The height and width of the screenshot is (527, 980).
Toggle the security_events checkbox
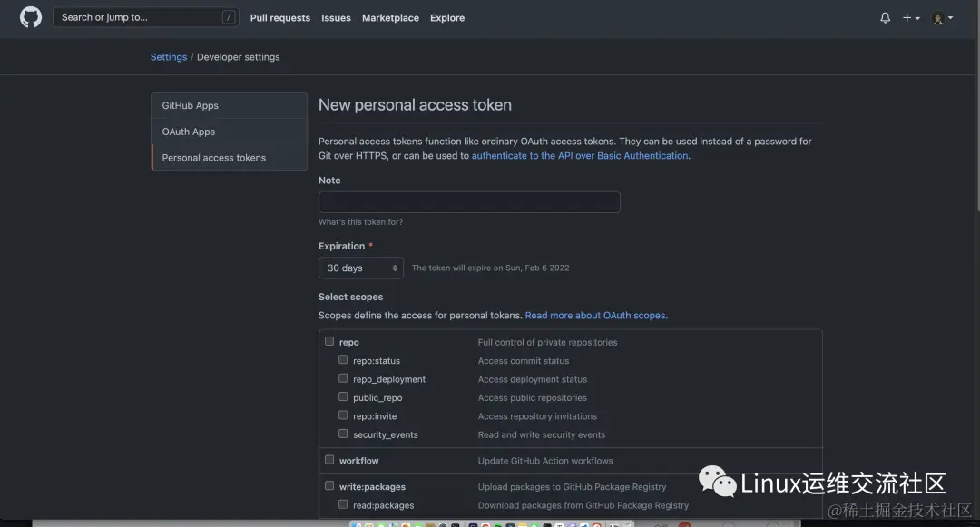tap(343, 434)
